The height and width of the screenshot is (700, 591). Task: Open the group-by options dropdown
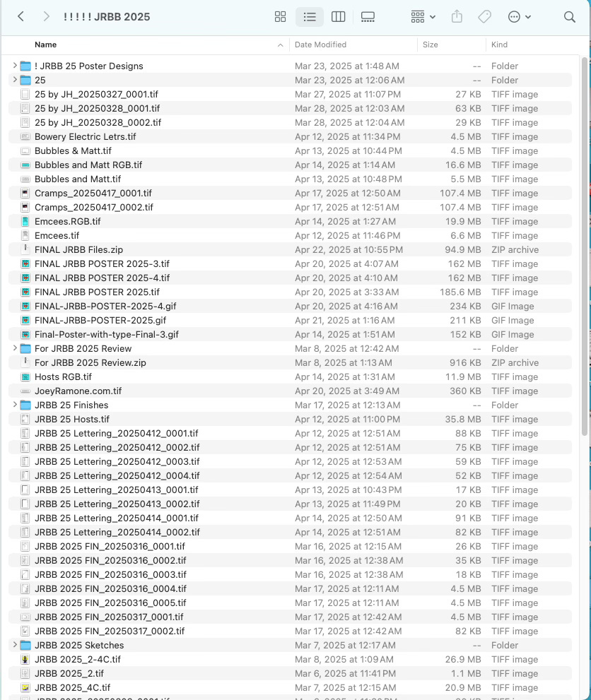click(423, 17)
